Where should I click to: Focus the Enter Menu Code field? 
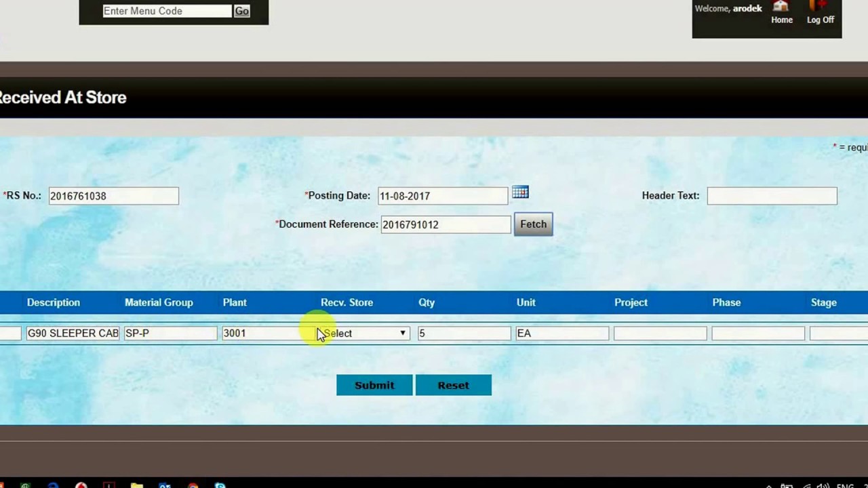point(167,11)
